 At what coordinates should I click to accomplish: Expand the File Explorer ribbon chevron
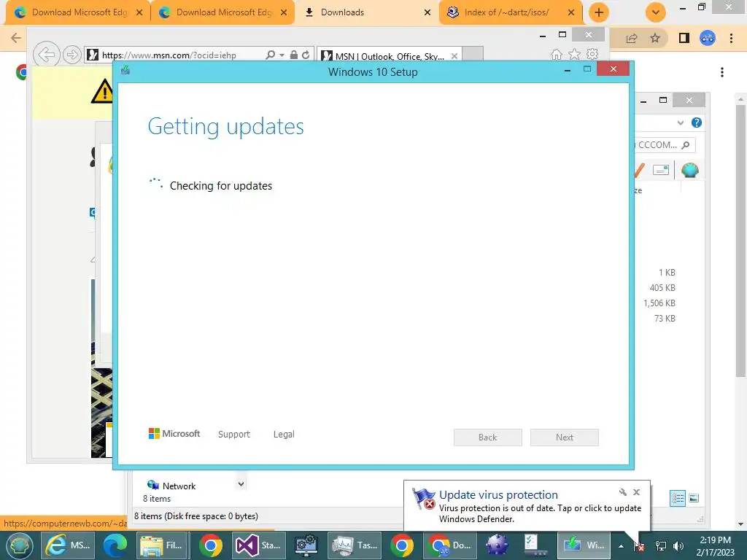[681, 122]
